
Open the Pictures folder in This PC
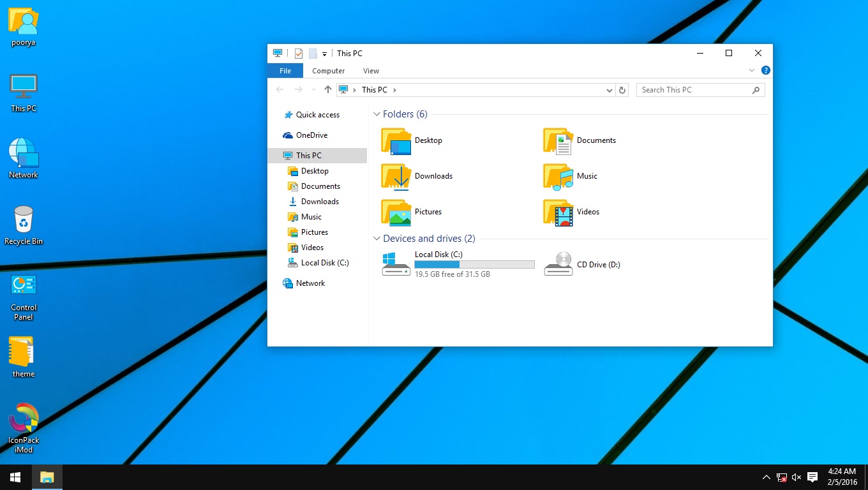tap(428, 212)
